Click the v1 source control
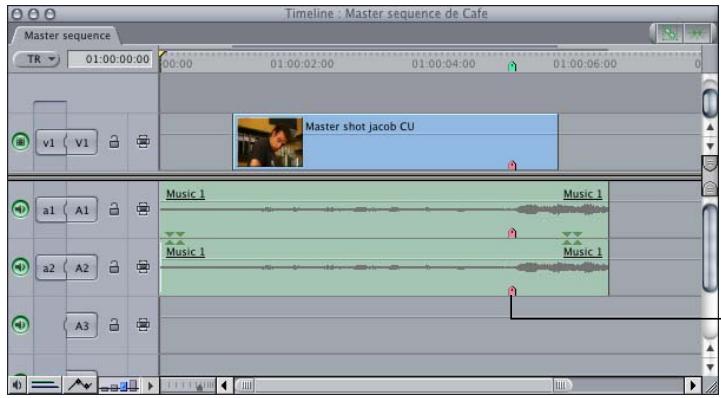Screen dimensions: 721x398 pos(50,142)
